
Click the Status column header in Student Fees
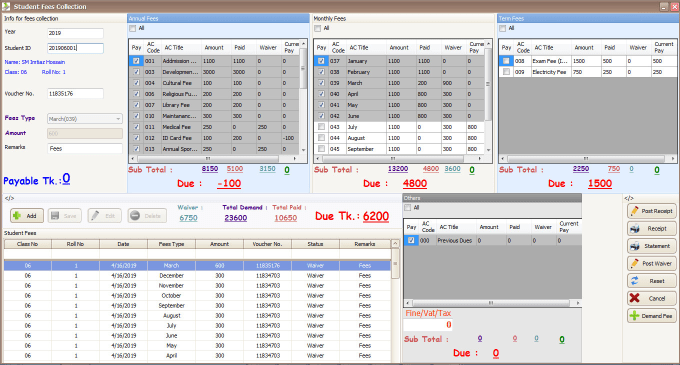click(315, 244)
